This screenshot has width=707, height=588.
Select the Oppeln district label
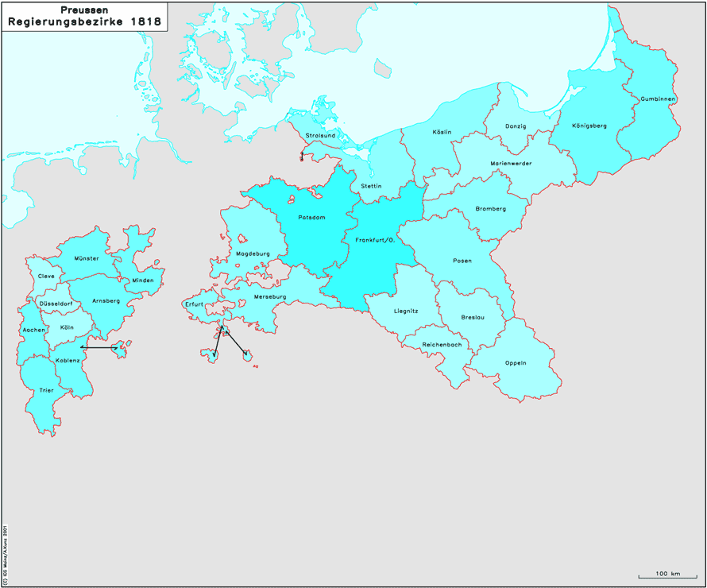pos(516,362)
